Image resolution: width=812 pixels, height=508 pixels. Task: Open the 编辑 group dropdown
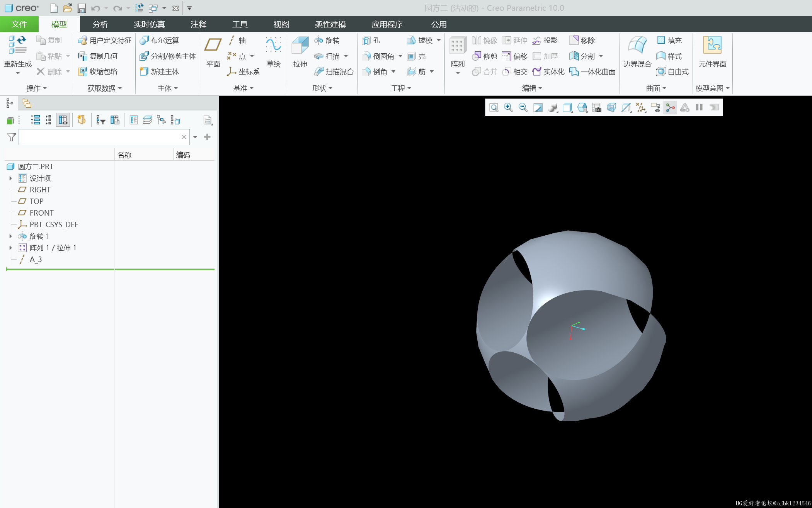pyautogui.click(x=532, y=88)
